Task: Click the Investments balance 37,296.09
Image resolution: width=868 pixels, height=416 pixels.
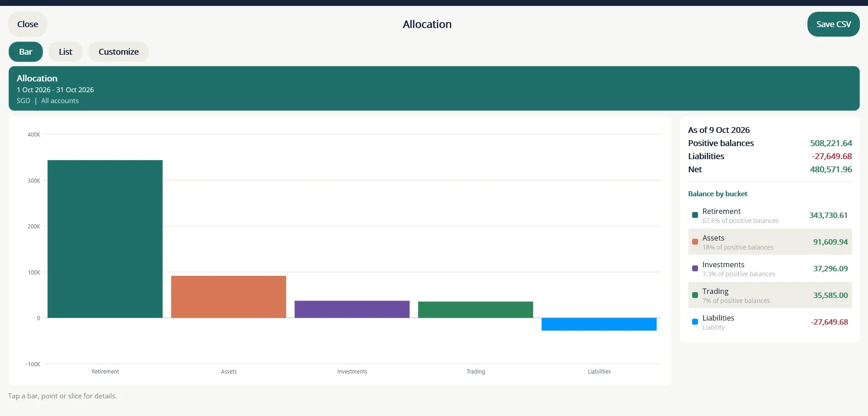Action: pyautogui.click(x=830, y=269)
